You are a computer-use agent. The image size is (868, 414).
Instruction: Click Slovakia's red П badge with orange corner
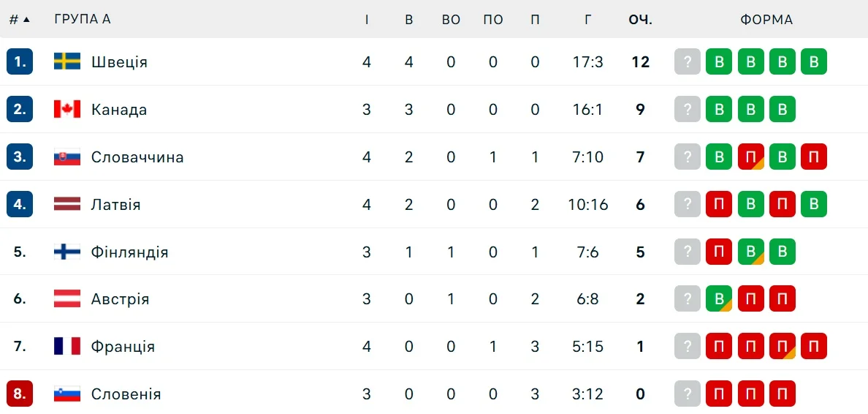tap(750, 157)
